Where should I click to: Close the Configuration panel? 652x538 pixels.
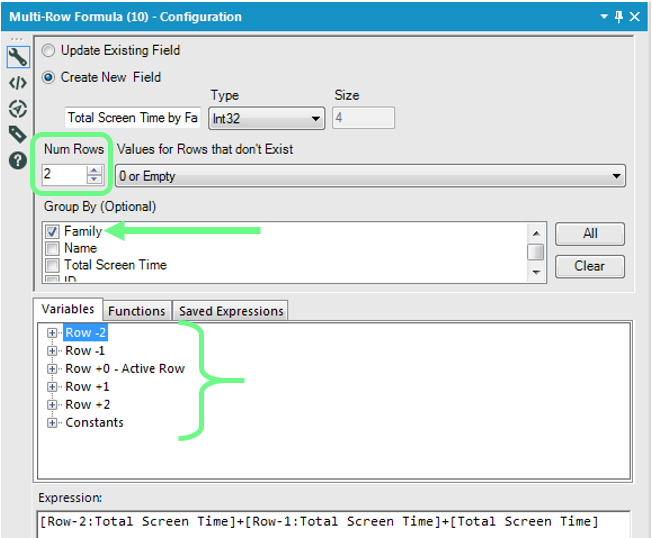[x=635, y=17]
